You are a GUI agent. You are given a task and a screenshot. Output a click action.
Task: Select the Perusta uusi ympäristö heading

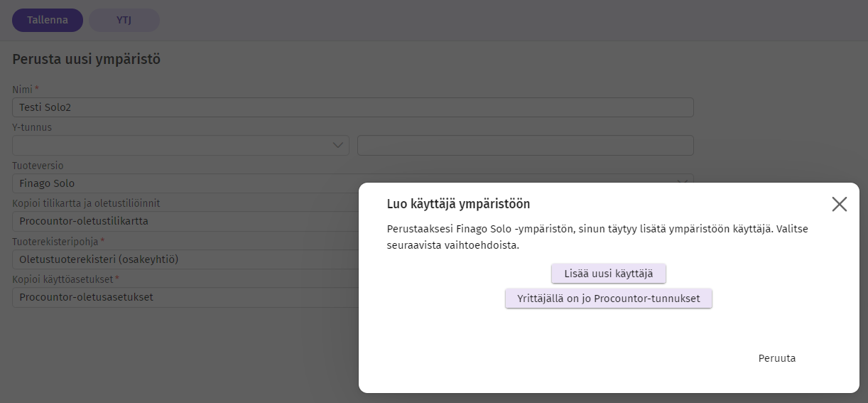click(x=87, y=60)
